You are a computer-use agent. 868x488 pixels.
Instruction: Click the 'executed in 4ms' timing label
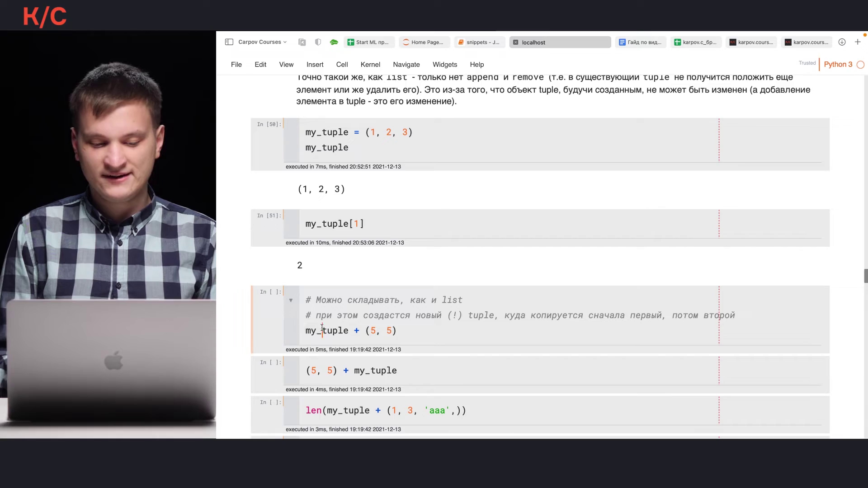coord(343,389)
